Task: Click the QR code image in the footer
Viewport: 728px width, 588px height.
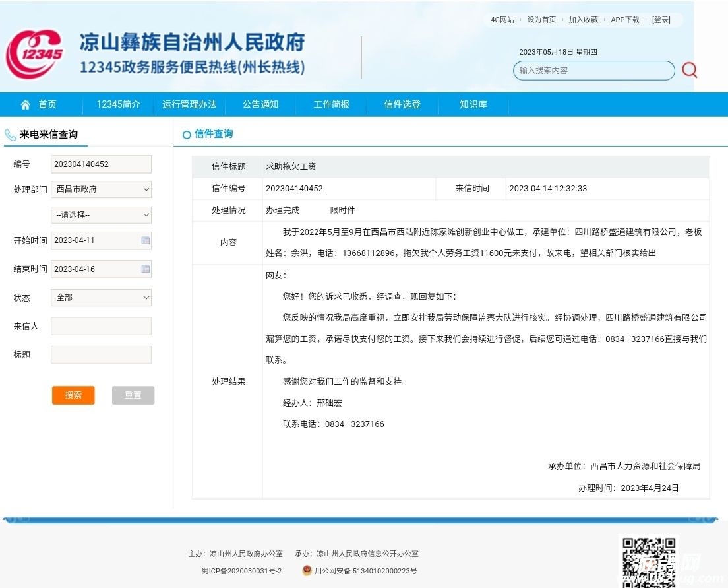Action: pos(650,561)
